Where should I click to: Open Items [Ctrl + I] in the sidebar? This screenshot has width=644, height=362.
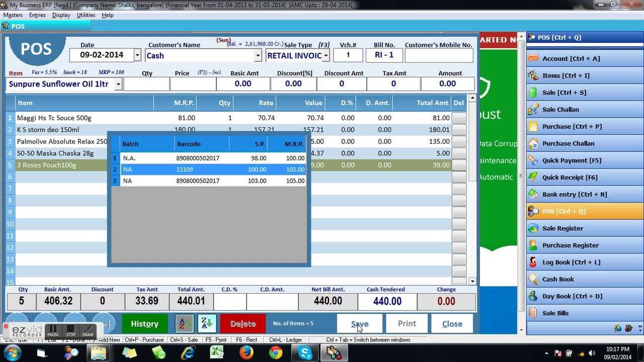pos(585,75)
